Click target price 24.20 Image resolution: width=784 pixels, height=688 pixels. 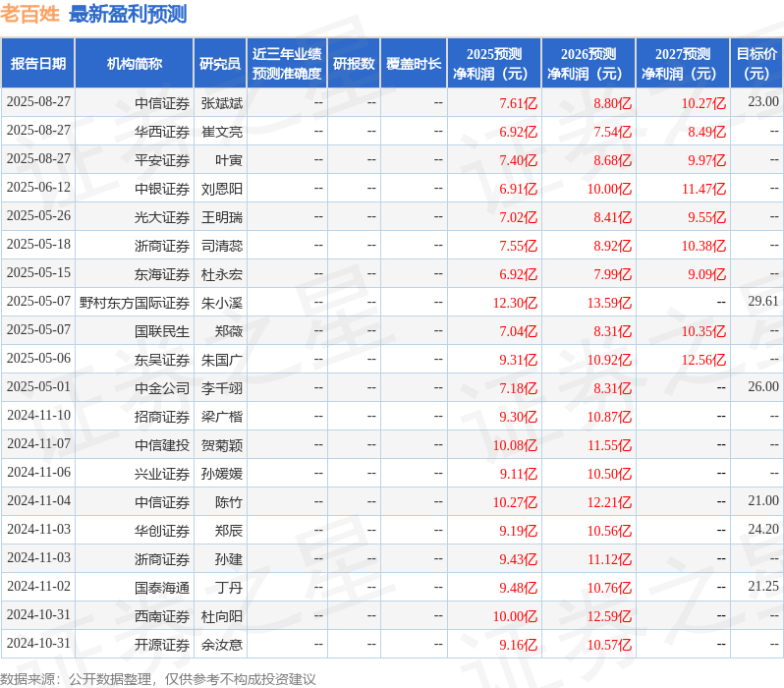tap(763, 530)
